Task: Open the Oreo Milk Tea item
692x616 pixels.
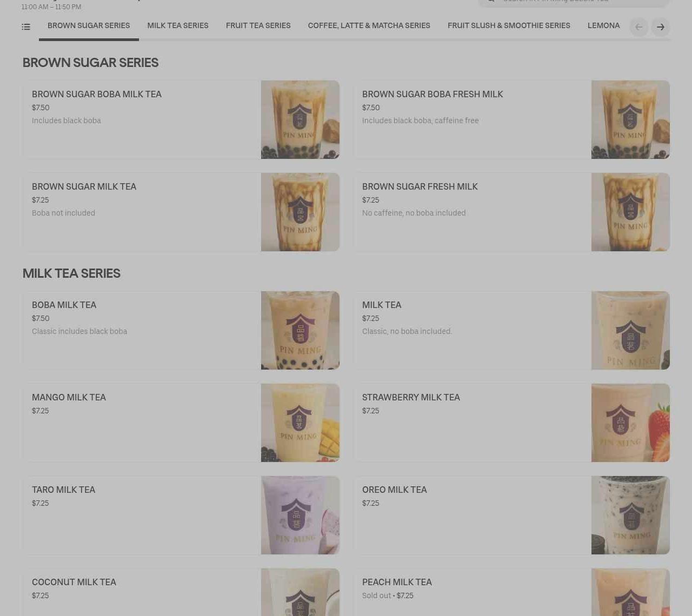Action: 511,515
